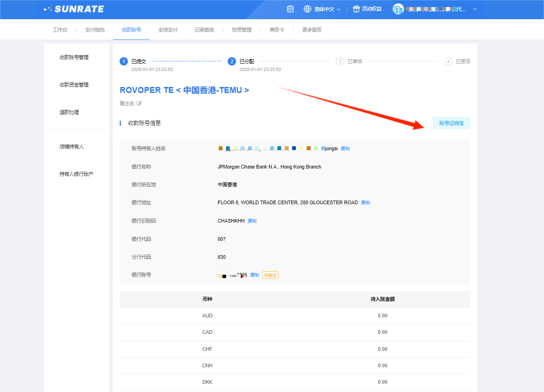Screen dimensions: 544x392
Task: Click the CHF currency row
Action: click(x=295, y=349)
